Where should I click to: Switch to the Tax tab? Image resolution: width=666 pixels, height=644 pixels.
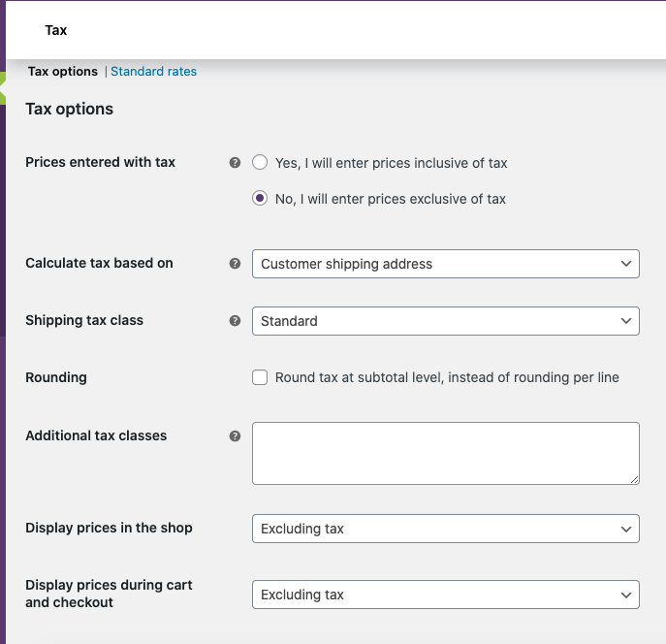(56, 30)
